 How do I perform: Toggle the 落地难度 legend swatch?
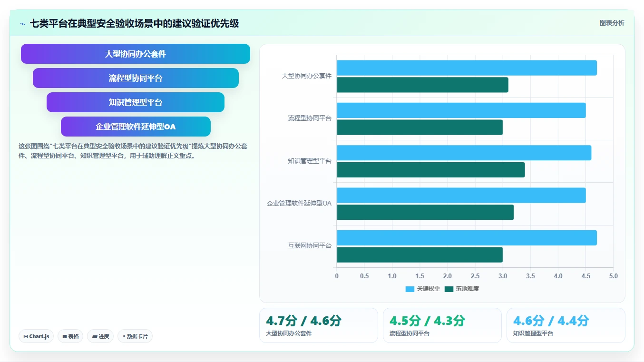point(449,289)
